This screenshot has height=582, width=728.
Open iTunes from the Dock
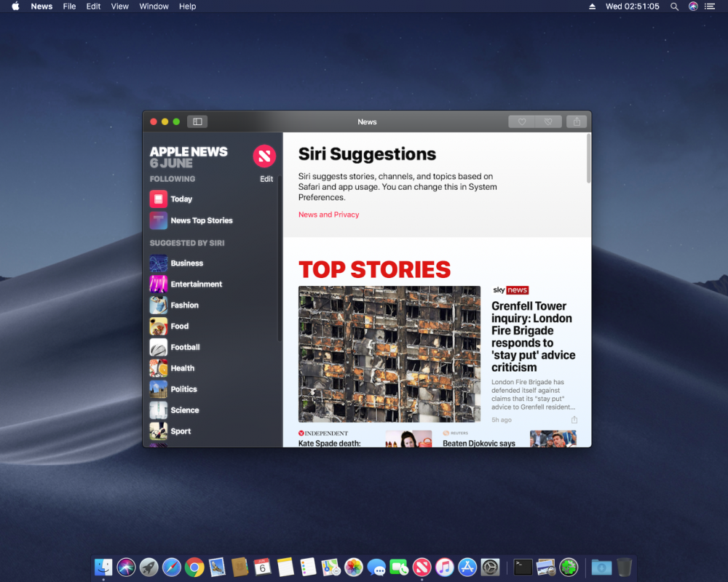[444, 567]
